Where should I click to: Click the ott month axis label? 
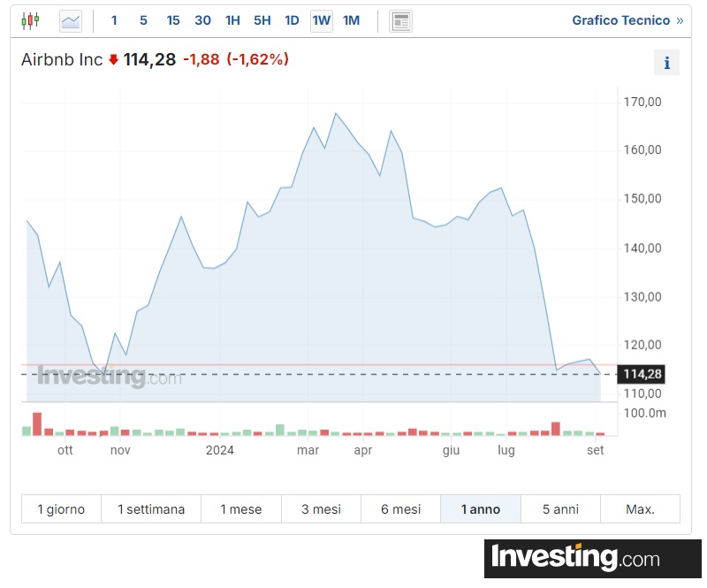65,450
